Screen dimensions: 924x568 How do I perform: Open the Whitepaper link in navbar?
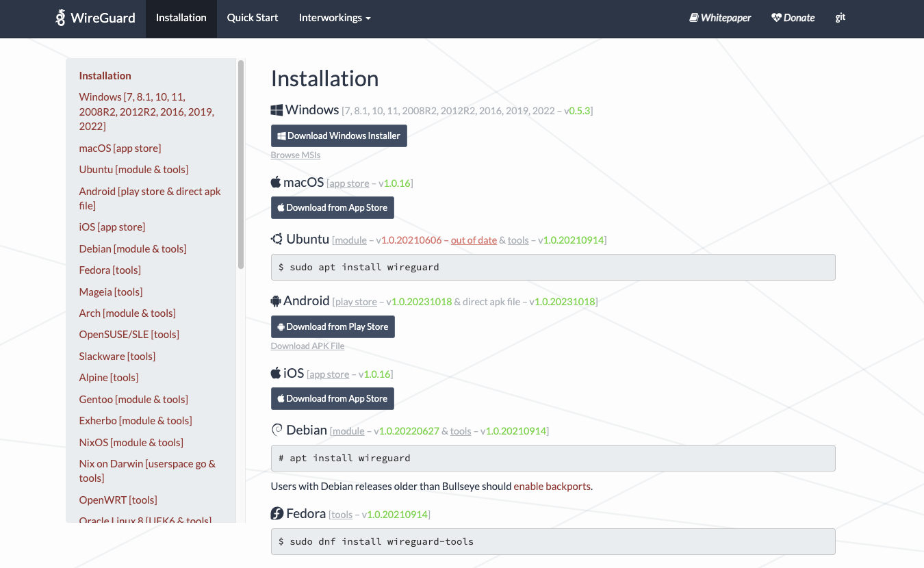click(720, 18)
